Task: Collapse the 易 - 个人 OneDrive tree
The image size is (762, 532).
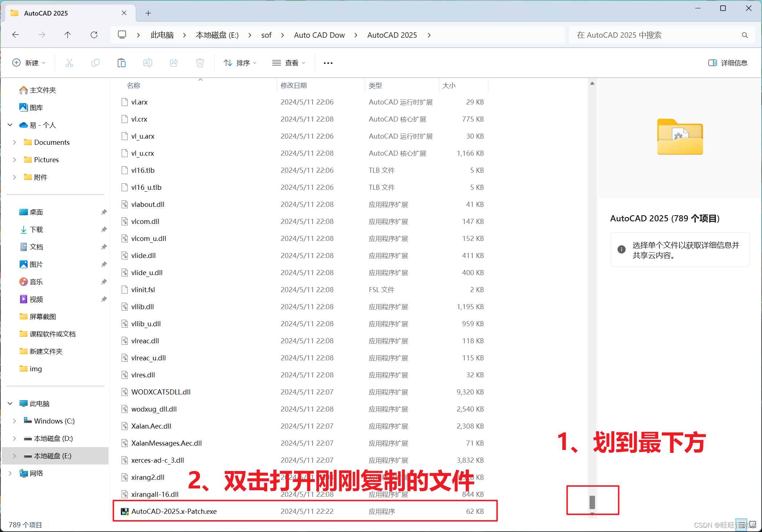Action: tap(10, 125)
